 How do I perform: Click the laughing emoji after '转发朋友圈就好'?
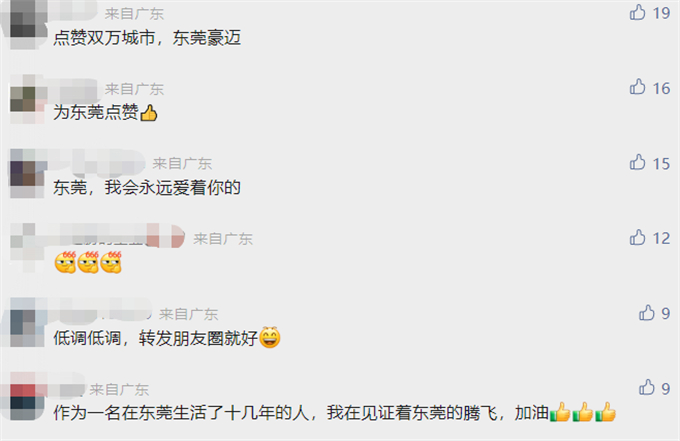coord(270,337)
